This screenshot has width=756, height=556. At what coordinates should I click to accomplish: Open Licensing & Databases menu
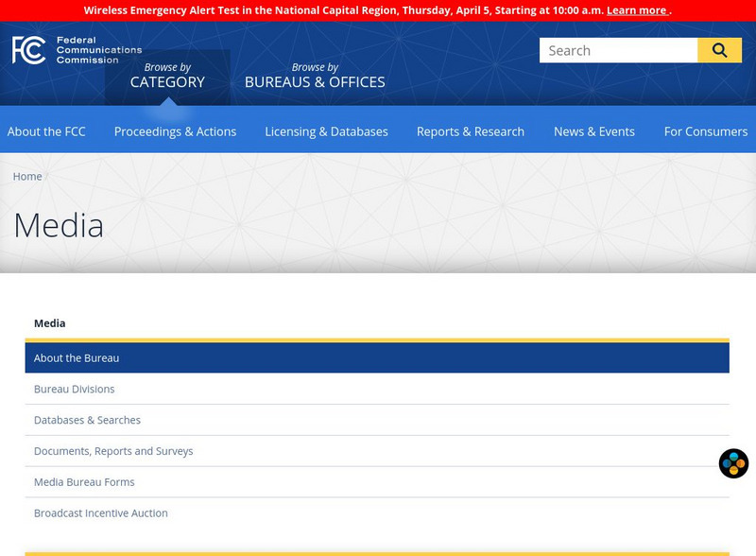pyautogui.click(x=326, y=131)
